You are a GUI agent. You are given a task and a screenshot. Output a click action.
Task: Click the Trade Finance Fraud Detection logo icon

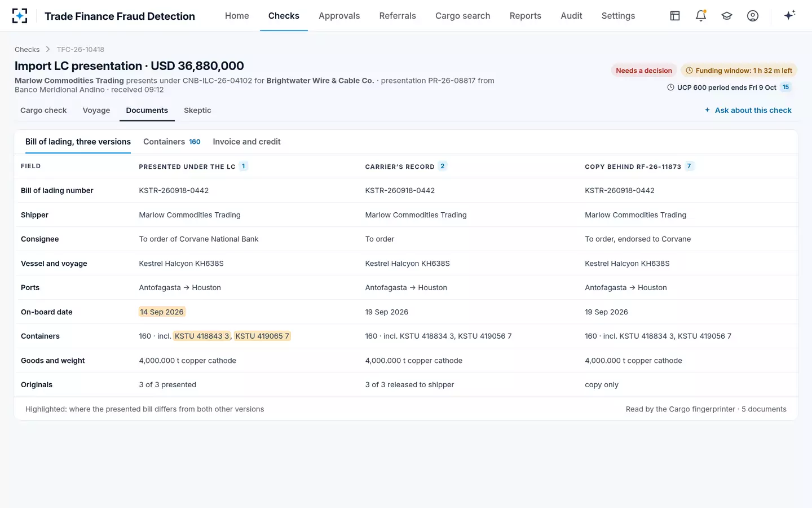pos(20,16)
